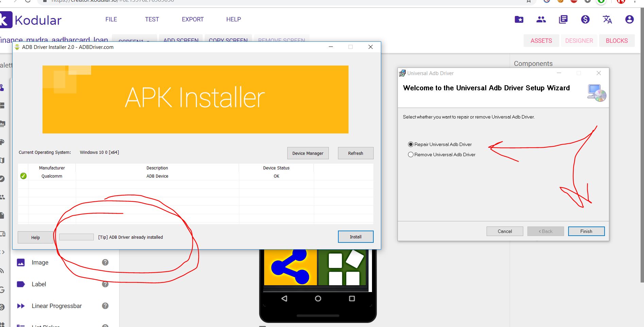Select Remove Universal Adb Driver option
This screenshot has width=644, height=327.
tap(411, 155)
